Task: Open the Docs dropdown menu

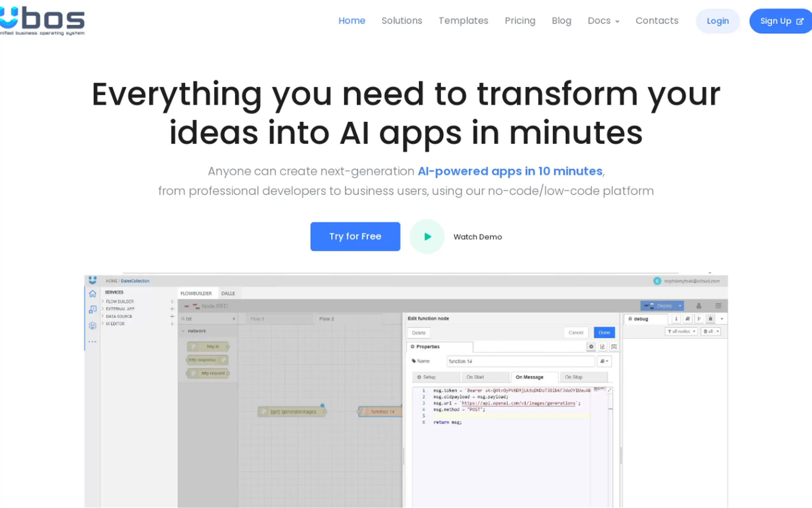Action: pos(603,21)
